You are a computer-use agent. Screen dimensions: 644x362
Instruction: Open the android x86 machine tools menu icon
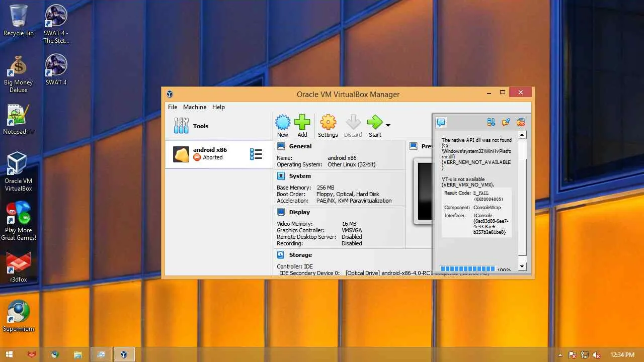pyautogui.click(x=256, y=154)
